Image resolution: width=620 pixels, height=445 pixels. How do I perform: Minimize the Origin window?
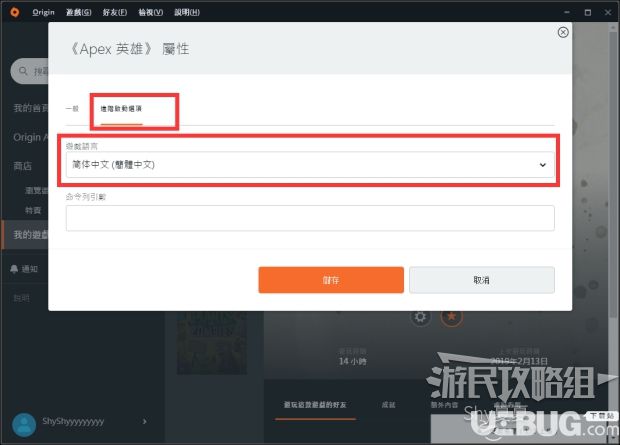(567, 12)
